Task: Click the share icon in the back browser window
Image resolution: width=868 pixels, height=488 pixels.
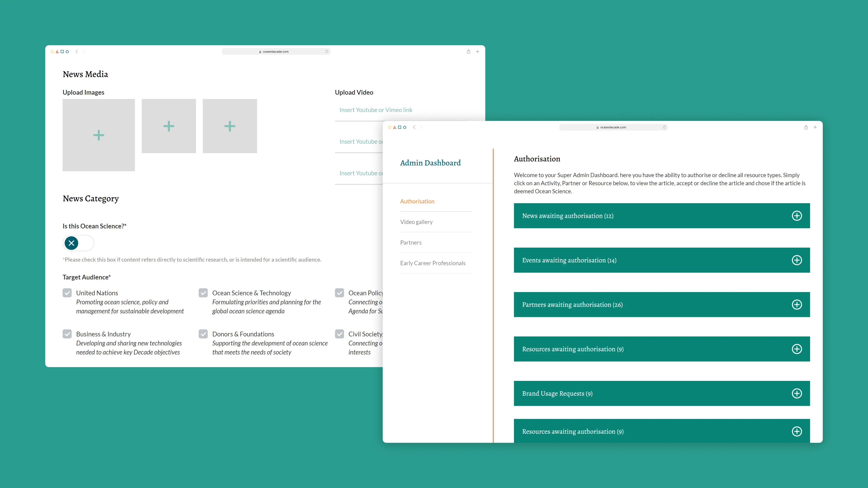Action: (x=468, y=52)
